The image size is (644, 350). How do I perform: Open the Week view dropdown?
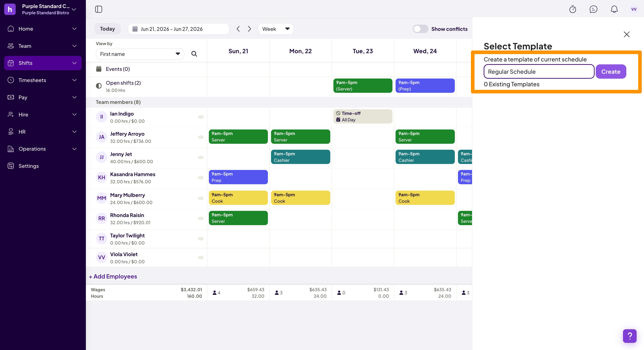(275, 29)
